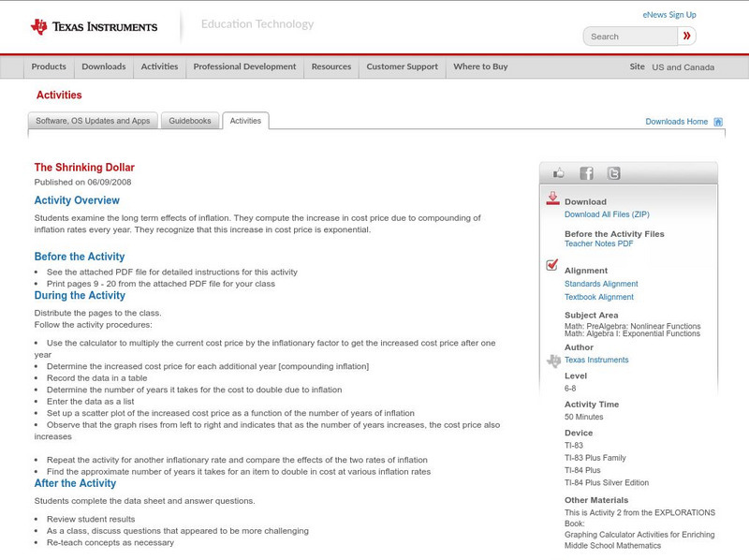Click Enter the data as a list bullet

pyautogui.click(x=90, y=402)
